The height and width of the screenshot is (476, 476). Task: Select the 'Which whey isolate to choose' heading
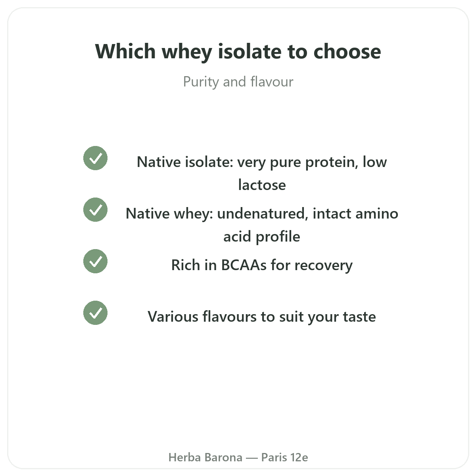[x=238, y=52]
